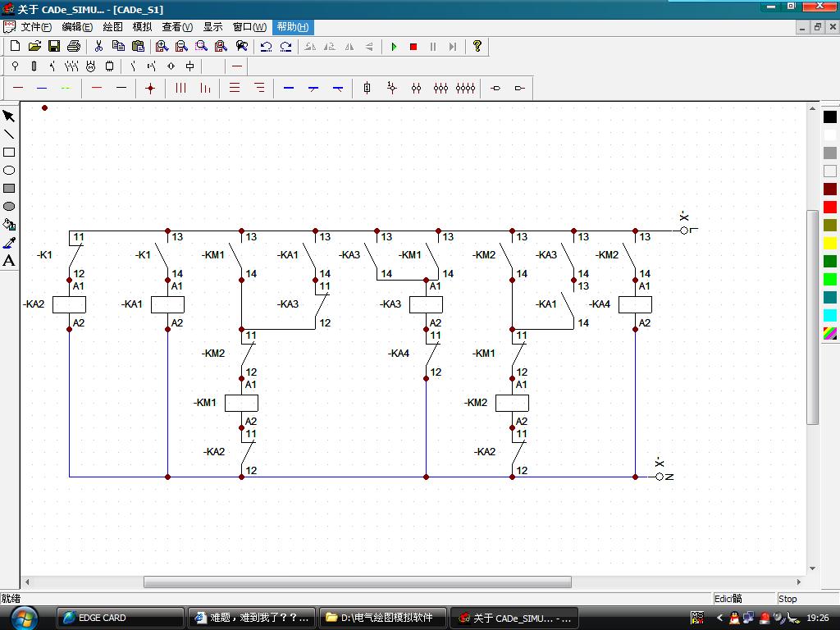Insert a connection node with red dot
Image resolution: width=840 pixels, height=630 pixels.
coord(150,89)
